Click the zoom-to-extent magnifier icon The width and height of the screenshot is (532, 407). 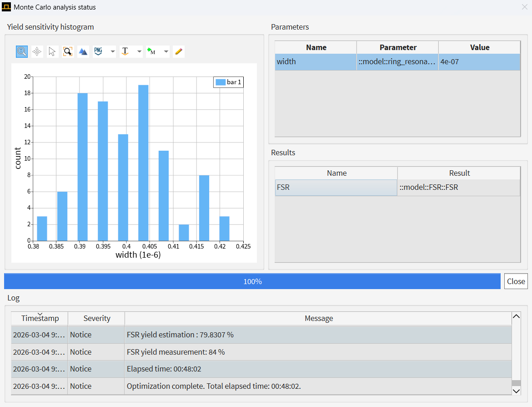68,51
